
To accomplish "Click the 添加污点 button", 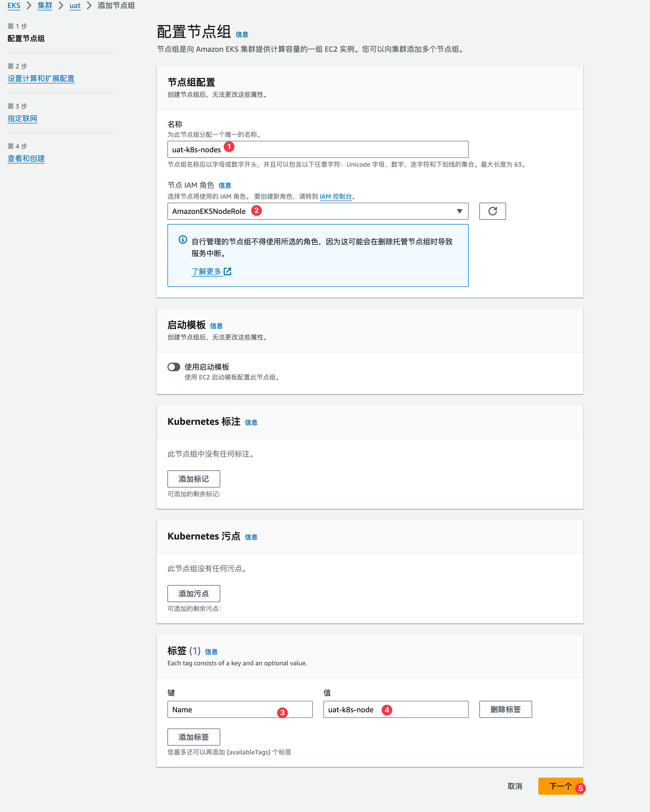I will (194, 593).
